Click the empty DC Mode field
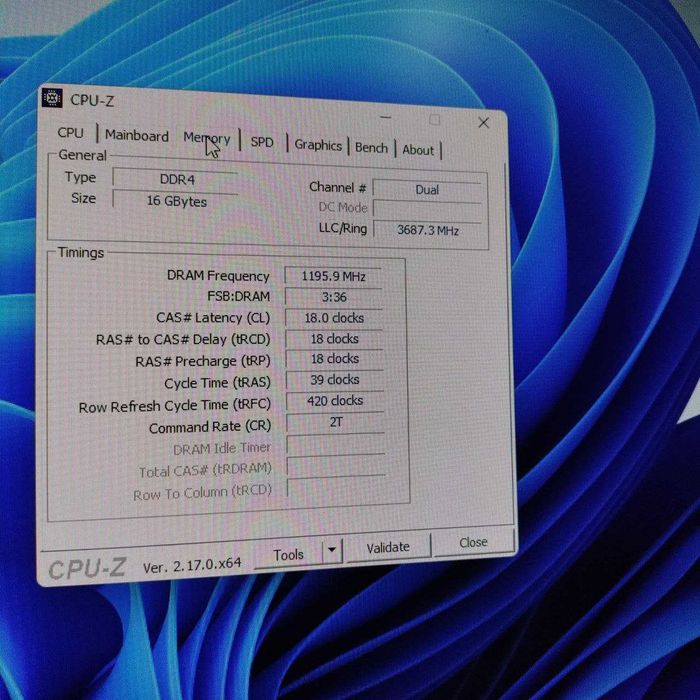 [427, 210]
